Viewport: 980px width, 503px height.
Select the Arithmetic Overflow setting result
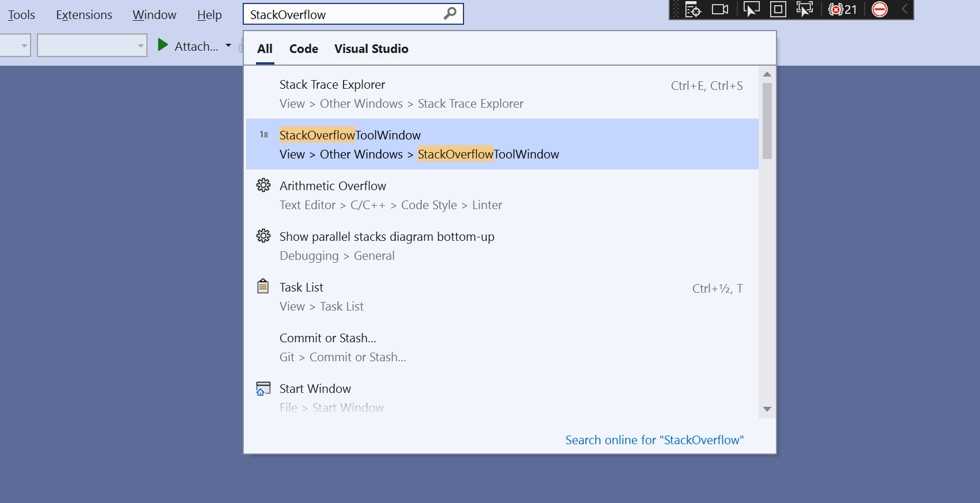[502, 195]
